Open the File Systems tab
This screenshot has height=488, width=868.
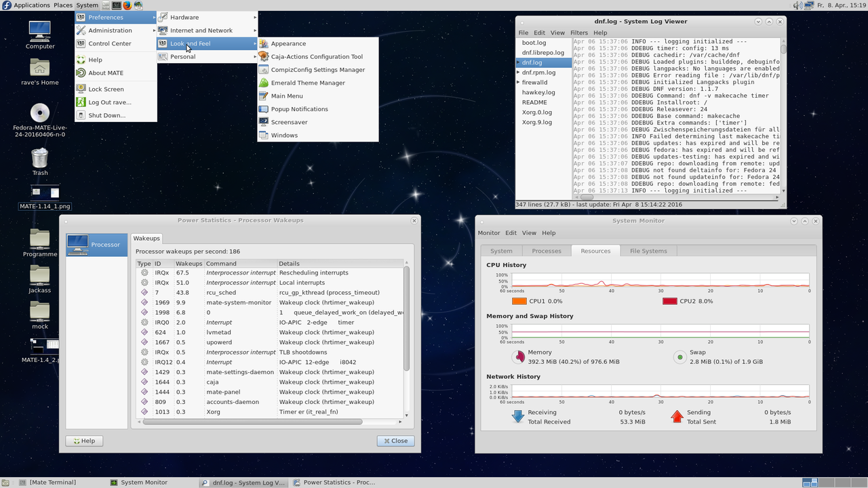pyautogui.click(x=648, y=251)
